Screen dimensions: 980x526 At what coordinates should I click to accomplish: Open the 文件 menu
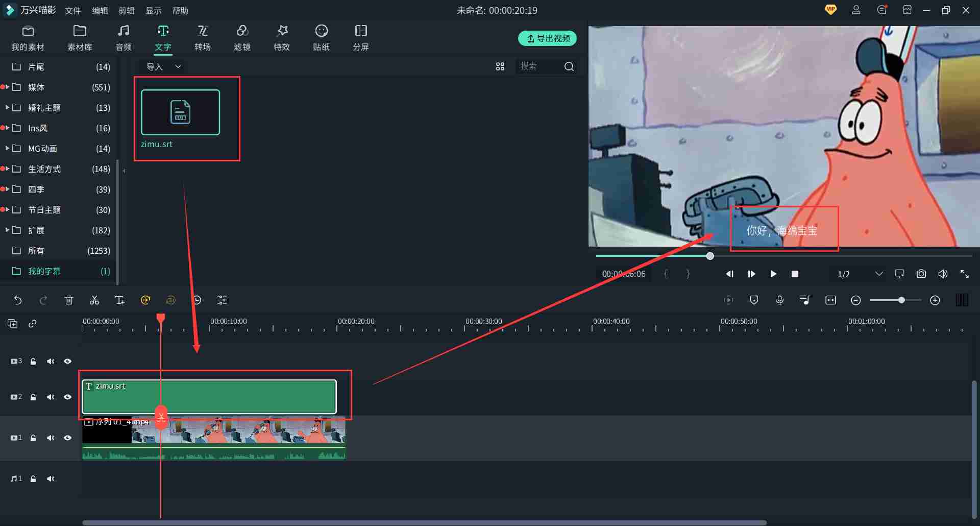click(73, 11)
